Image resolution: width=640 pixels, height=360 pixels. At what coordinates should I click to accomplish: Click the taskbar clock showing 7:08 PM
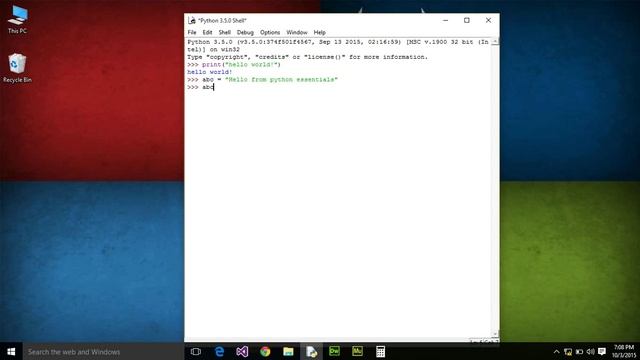pyautogui.click(x=624, y=351)
